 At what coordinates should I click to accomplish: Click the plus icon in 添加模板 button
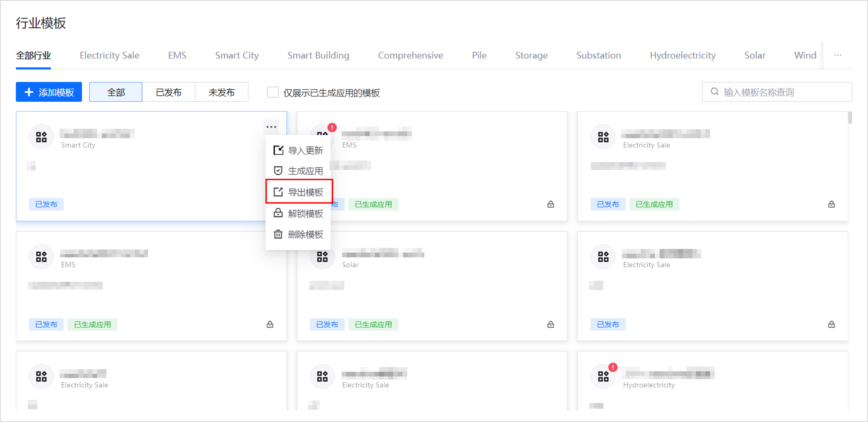click(29, 92)
